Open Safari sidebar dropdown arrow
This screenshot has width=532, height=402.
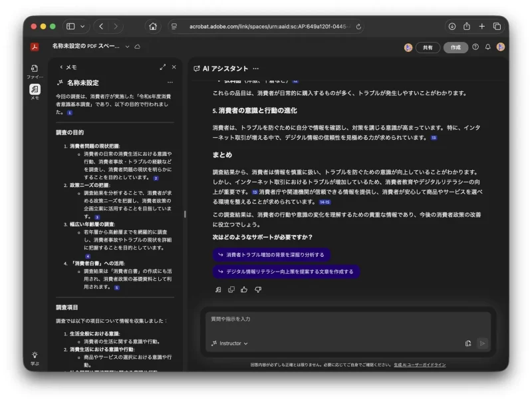82,27
